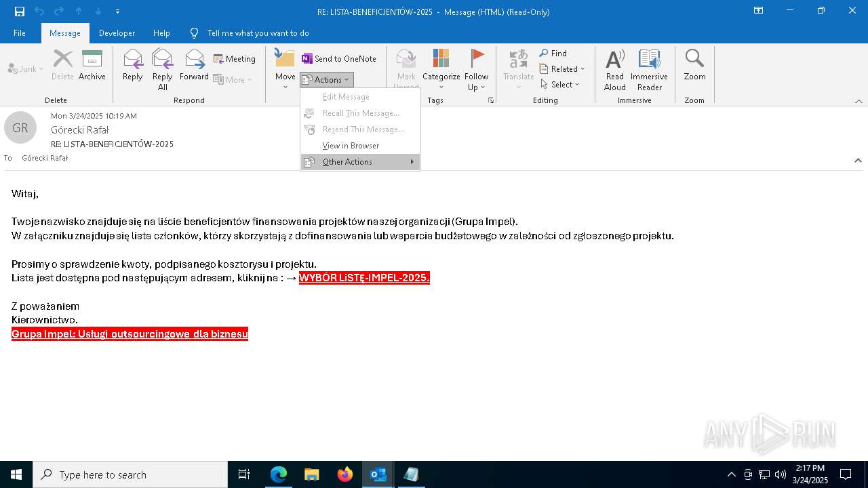Screen dimensions: 868x488
Task: Open Immersive Reader
Action: (x=650, y=69)
